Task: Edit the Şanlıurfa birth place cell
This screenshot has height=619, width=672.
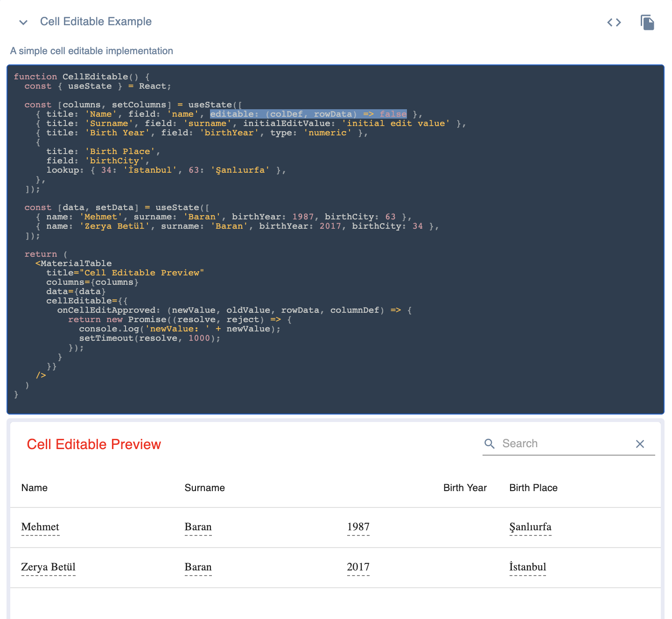Action: pos(530,528)
